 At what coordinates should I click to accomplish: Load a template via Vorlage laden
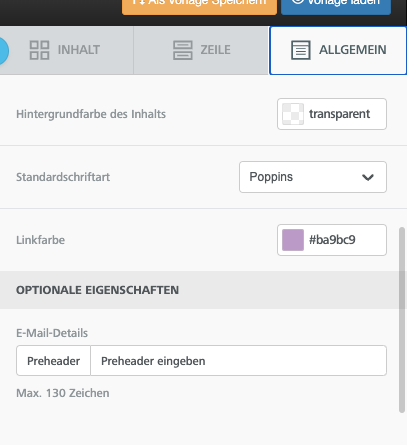click(336, 6)
